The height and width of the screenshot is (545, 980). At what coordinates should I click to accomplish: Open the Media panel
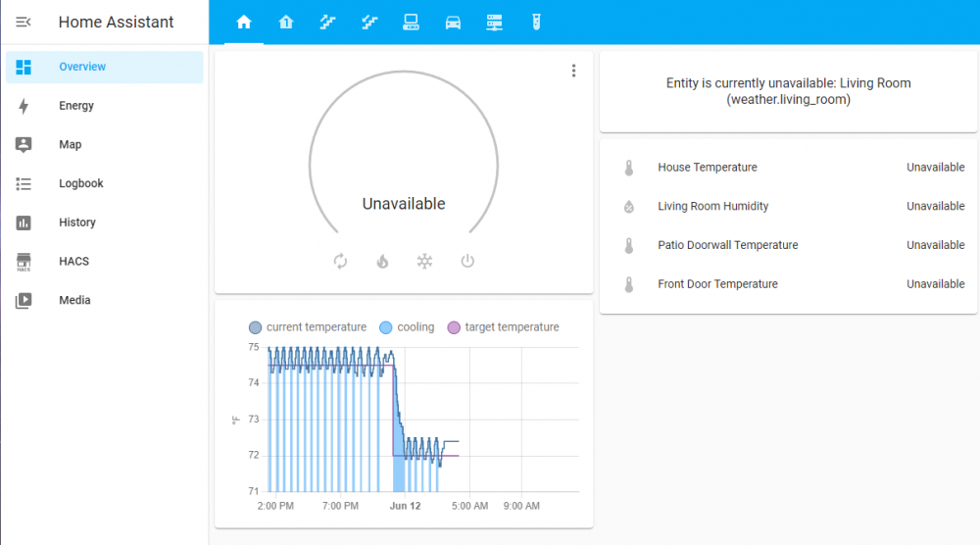click(105, 300)
